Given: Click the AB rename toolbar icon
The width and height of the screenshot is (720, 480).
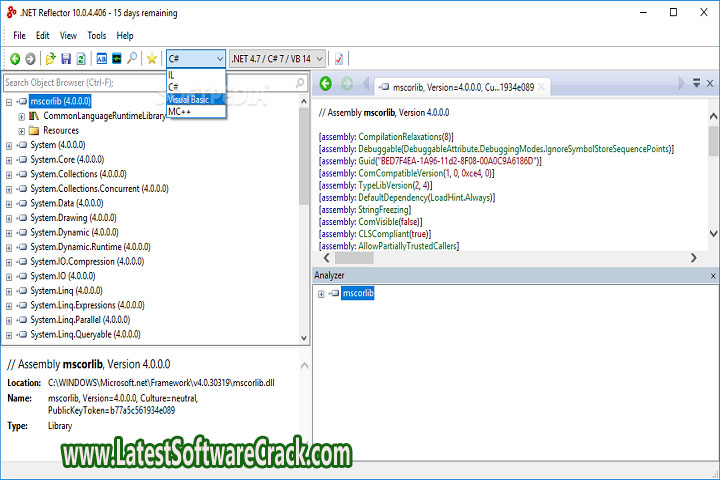Looking at the screenshot, I should coord(101,58).
